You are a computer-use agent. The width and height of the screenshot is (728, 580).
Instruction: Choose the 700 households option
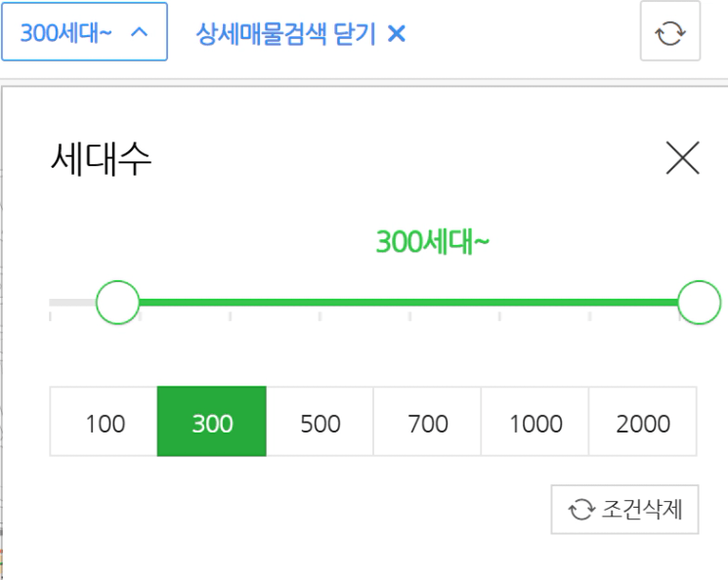pyautogui.click(x=427, y=421)
